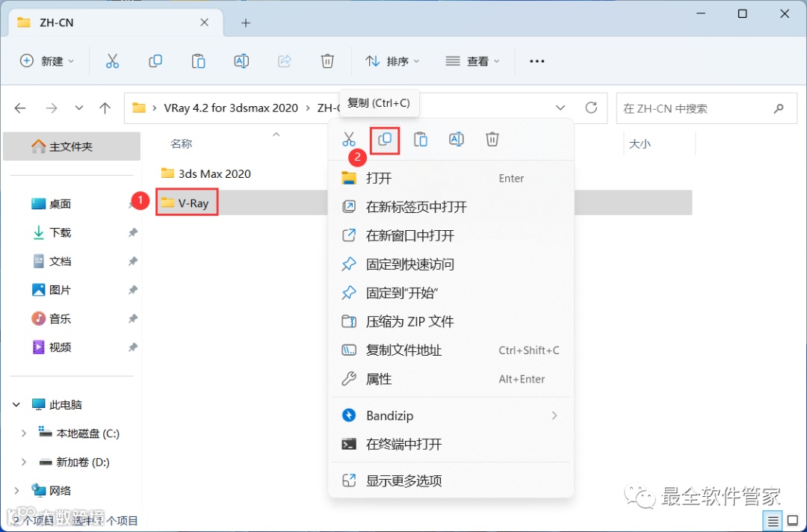
Task: Click the search magnifier icon
Action: point(779,108)
